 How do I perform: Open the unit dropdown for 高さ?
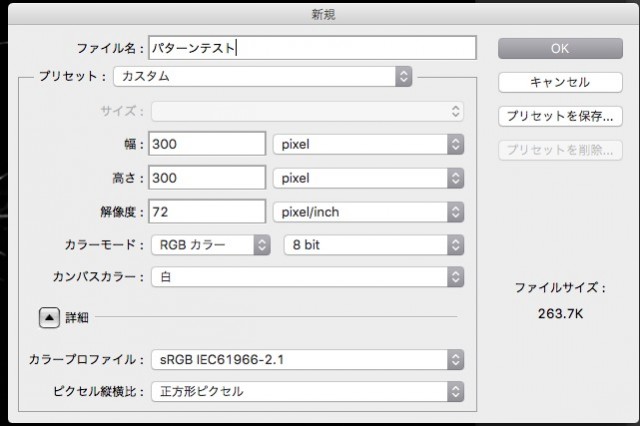[x=368, y=178]
